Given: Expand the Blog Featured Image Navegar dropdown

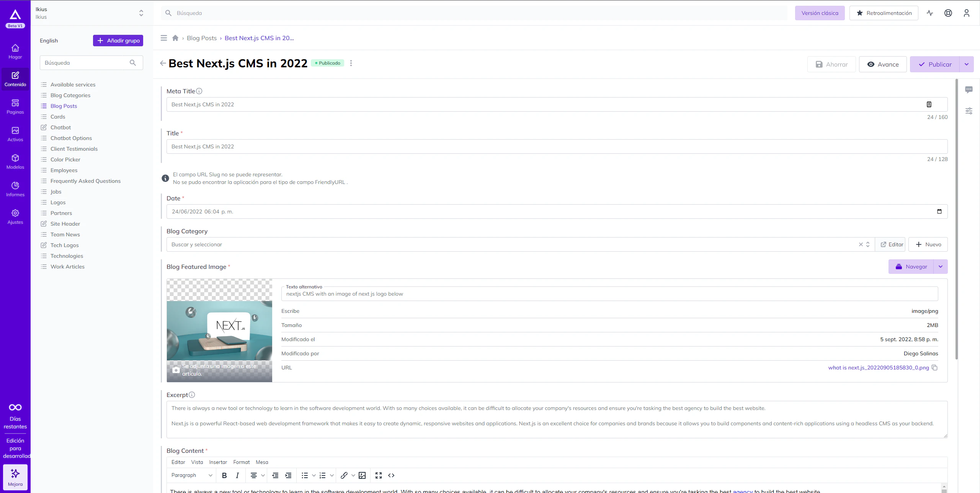Looking at the screenshot, I should pos(940,267).
